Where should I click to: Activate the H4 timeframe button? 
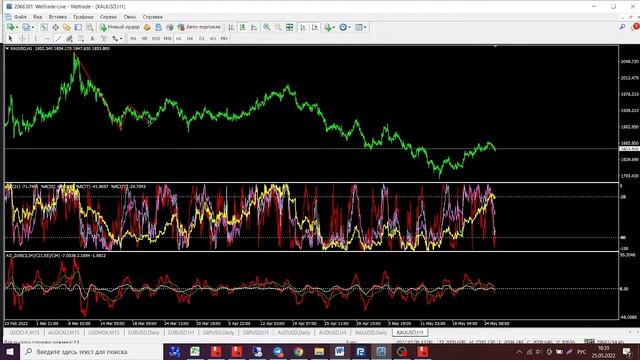(x=190, y=38)
